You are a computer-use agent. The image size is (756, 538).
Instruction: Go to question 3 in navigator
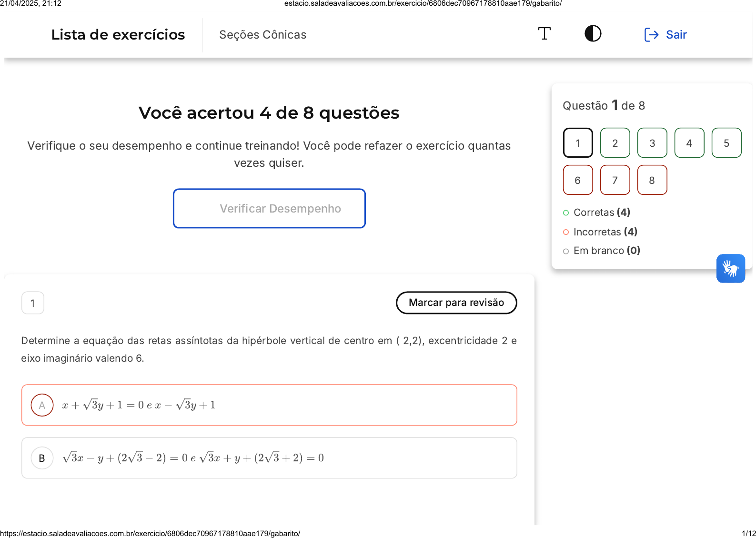pyautogui.click(x=652, y=143)
